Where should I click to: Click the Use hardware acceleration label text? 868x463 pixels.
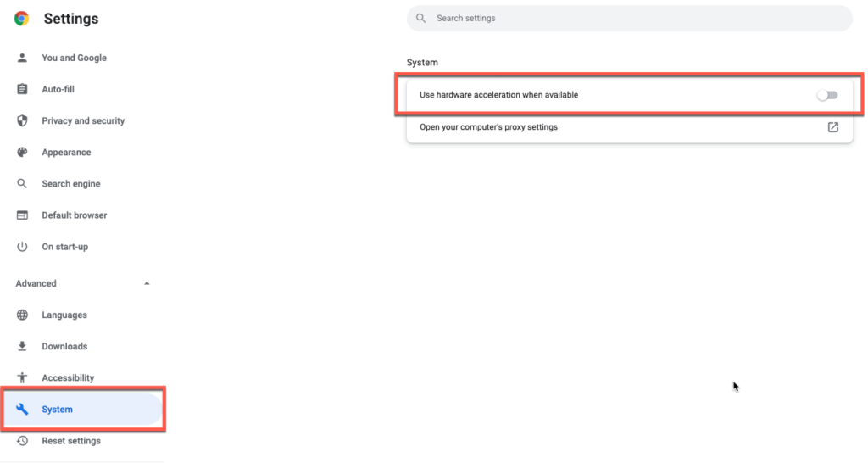498,95
